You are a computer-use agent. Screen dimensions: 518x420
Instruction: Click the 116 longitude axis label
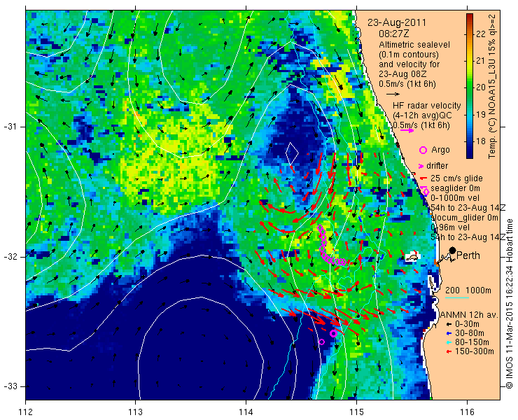click(467, 412)
